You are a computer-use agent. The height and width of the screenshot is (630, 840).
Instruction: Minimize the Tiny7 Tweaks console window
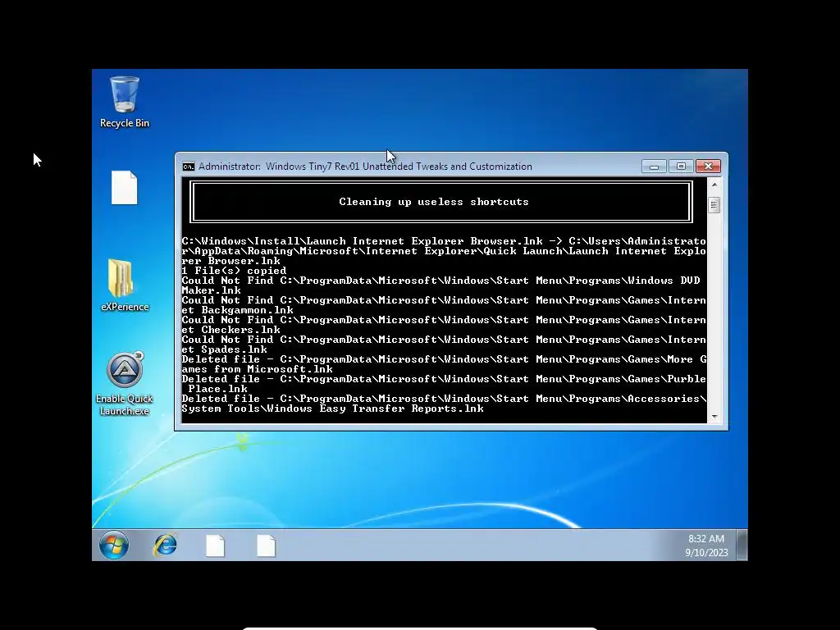(x=654, y=167)
